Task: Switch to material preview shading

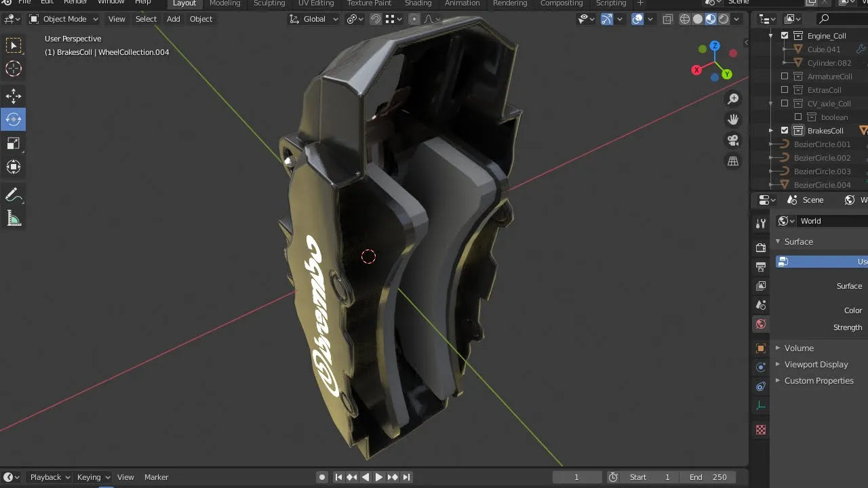Action: [711, 19]
